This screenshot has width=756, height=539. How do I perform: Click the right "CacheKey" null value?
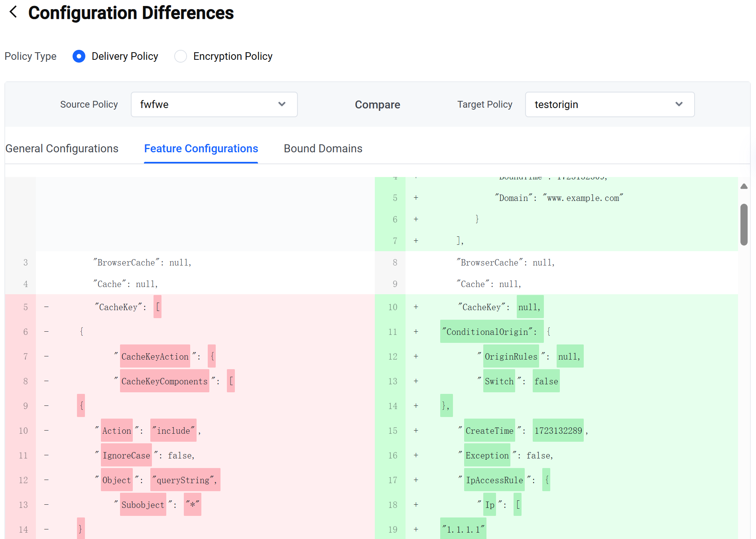coord(530,307)
